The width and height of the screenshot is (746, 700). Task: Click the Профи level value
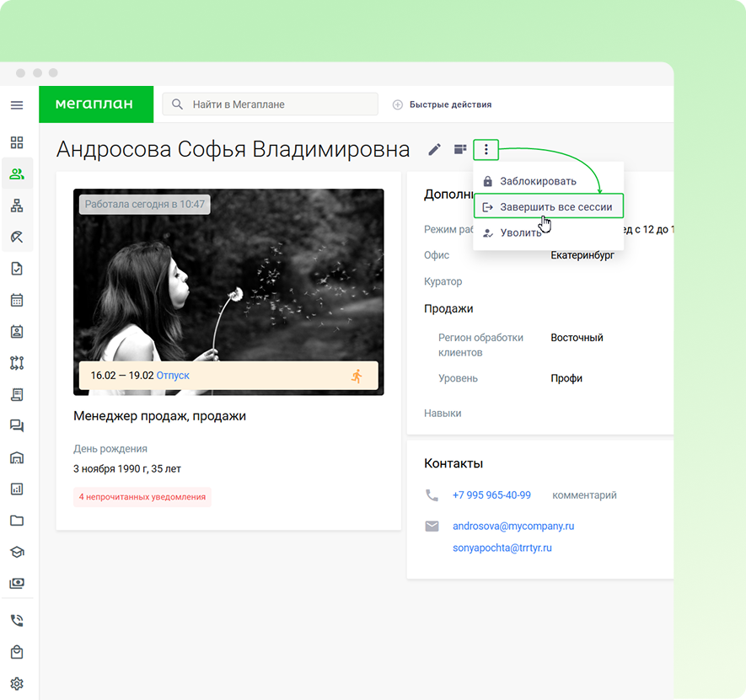point(566,378)
